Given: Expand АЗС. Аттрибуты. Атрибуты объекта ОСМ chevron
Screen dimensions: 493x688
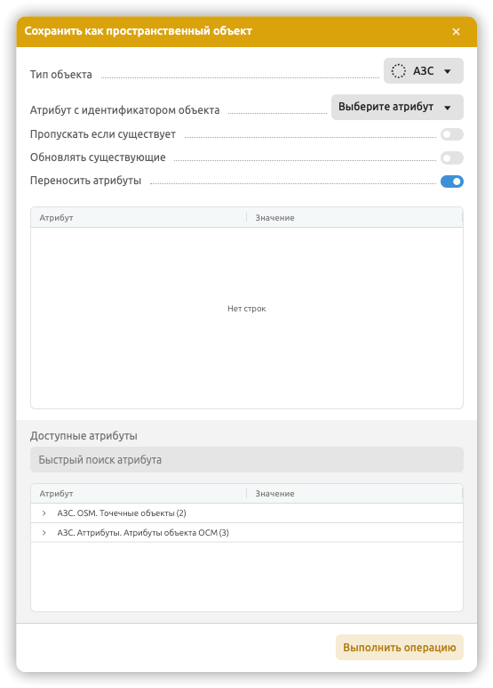Looking at the screenshot, I should (44, 533).
